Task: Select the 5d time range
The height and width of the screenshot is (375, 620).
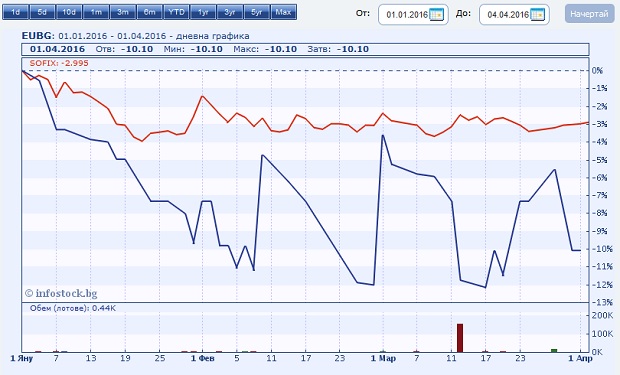Action: [x=42, y=12]
